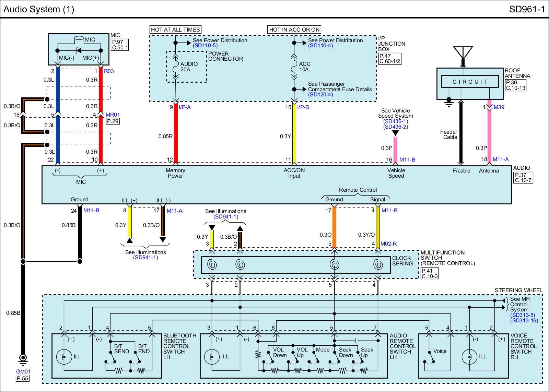Click the GM01 ground symbol

pyautogui.click(x=23, y=358)
